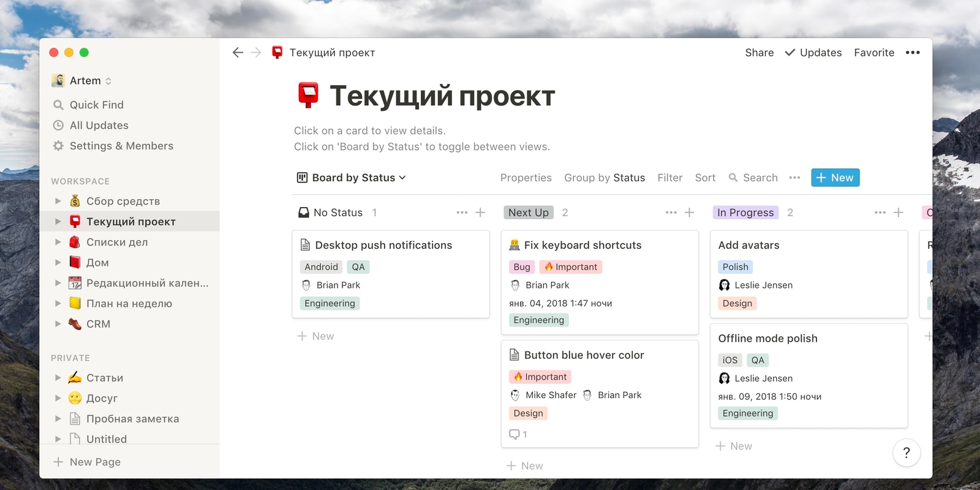
Task: Click the Next Up column label
Action: 529,213
